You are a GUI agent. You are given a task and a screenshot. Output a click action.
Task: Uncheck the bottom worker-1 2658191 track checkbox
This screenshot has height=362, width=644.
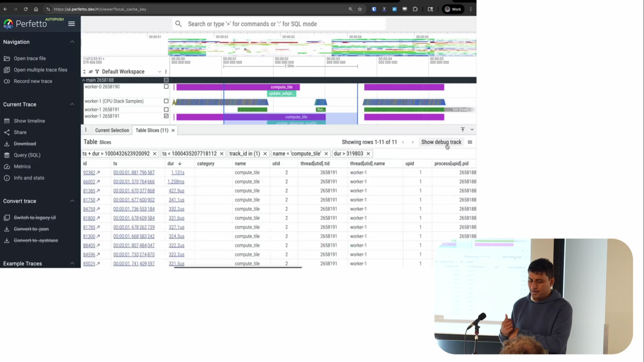(x=166, y=116)
